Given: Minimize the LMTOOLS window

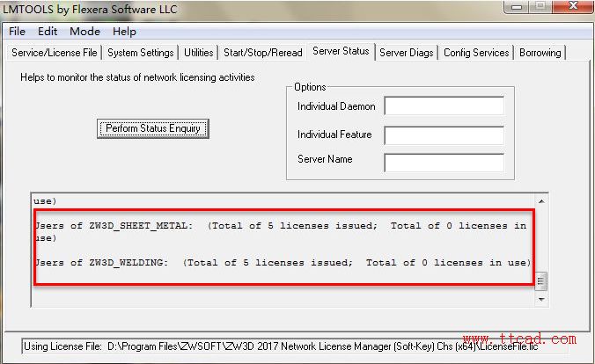Looking at the screenshot, I should pyautogui.click(x=517, y=7).
